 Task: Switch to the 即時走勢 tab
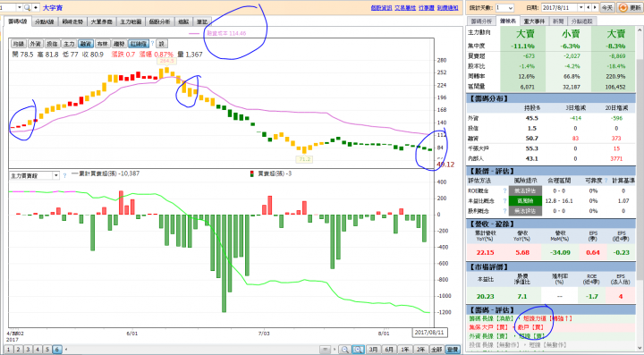pos(72,21)
